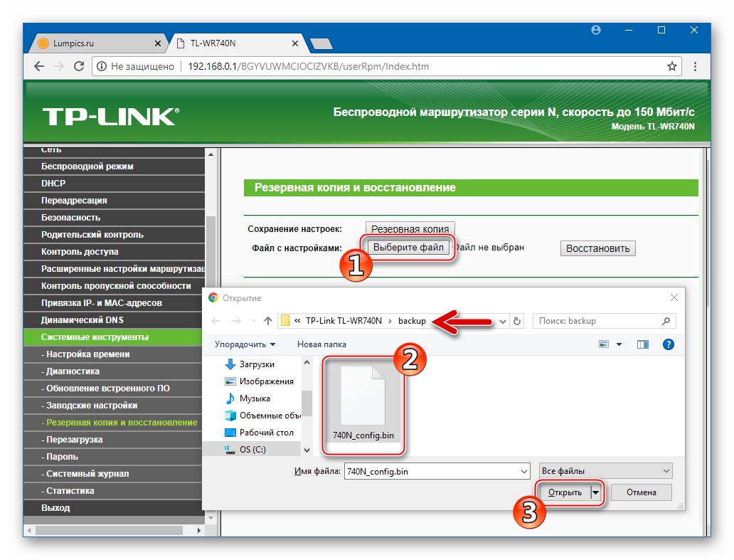Open Переадресация menu item
Screen dimensions: 734x560
point(115,201)
